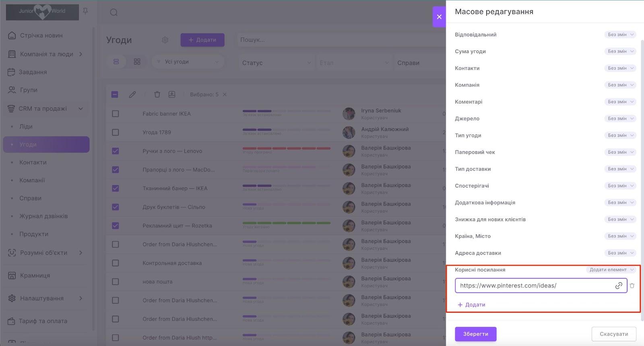Open Відповідальний 'Без змін' dropdown
The width and height of the screenshot is (644, 346).
(x=620, y=35)
